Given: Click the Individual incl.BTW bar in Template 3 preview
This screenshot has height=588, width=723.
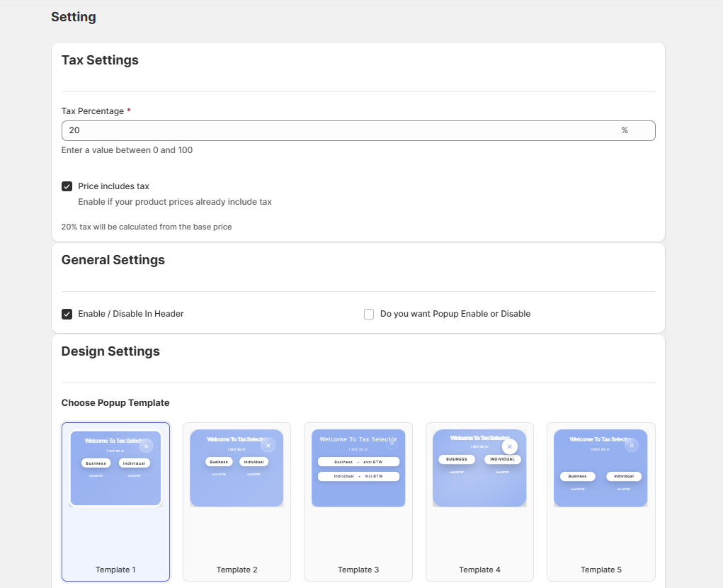Looking at the screenshot, I should pos(358,477).
